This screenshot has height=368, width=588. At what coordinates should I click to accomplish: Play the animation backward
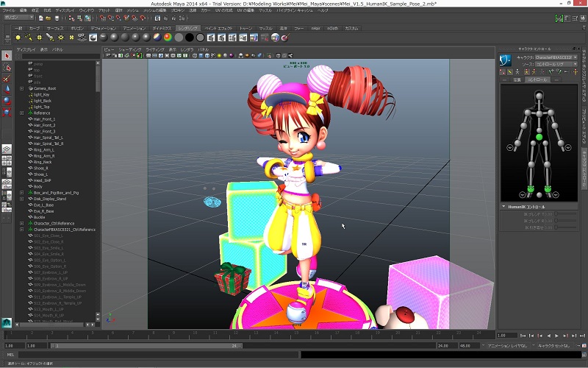point(548,336)
